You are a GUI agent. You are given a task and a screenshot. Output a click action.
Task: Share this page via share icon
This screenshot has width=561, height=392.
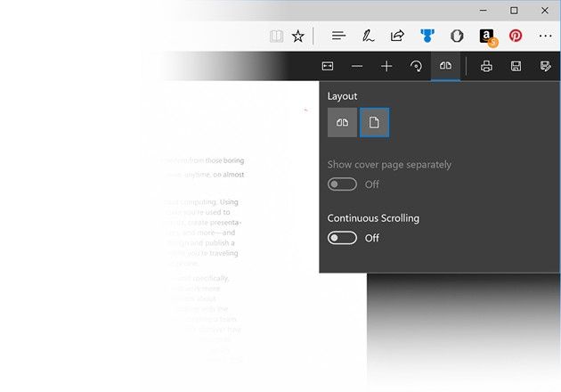pos(397,36)
